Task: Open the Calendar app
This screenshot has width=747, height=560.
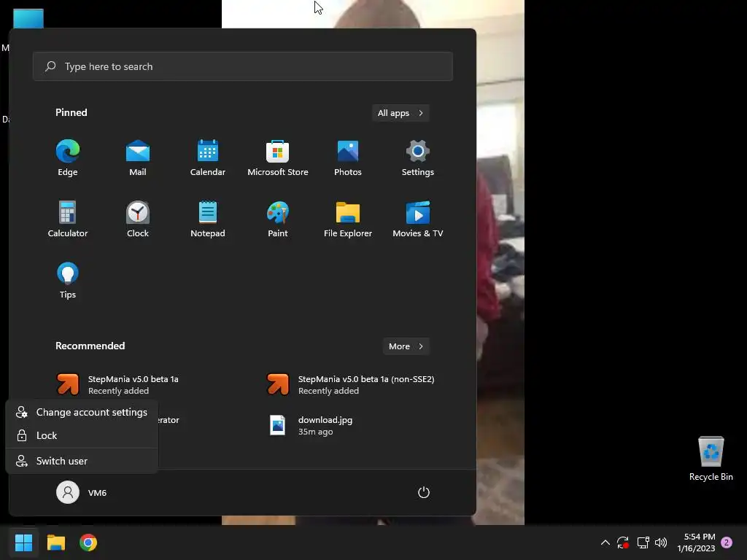Action: click(208, 158)
